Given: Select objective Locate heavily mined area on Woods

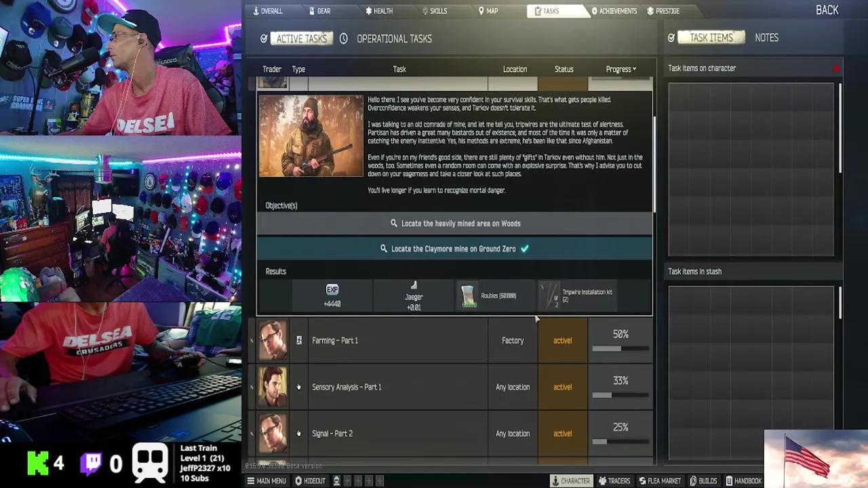Looking at the screenshot, I should click(454, 223).
